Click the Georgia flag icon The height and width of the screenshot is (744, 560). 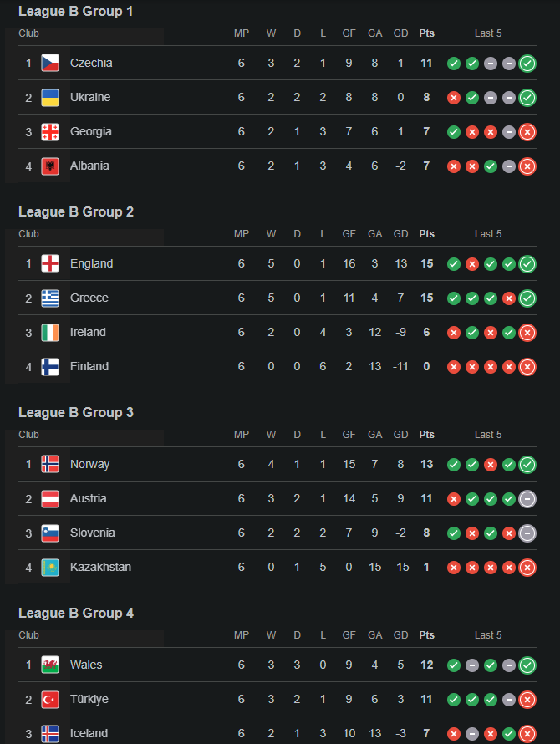pos(50,131)
